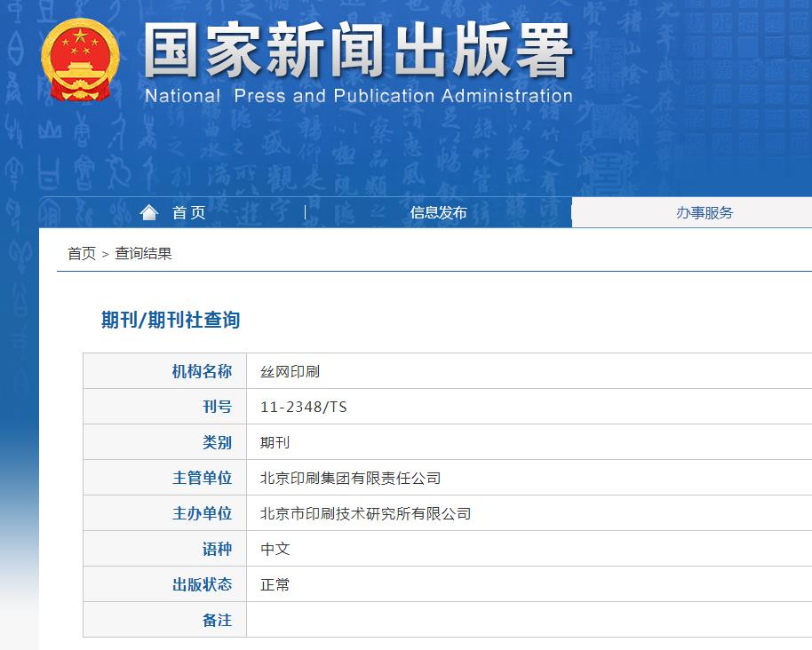Select 北京市印刷技术研究所有限公司 in the table
Image resolution: width=812 pixels, height=650 pixels.
click(x=365, y=513)
